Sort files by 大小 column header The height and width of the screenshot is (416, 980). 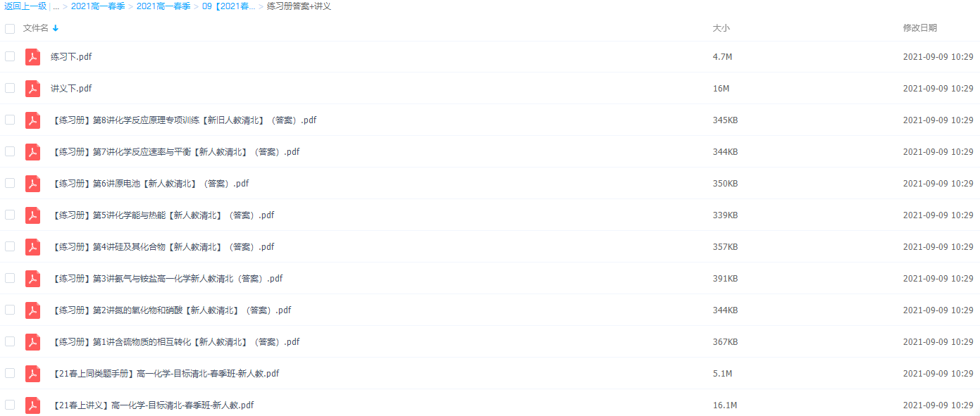[x=721, y=28]
